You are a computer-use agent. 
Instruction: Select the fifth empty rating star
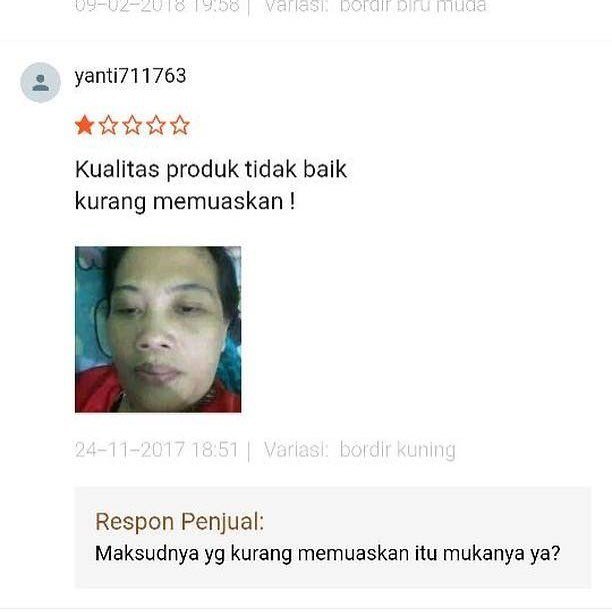coord(180,125)
